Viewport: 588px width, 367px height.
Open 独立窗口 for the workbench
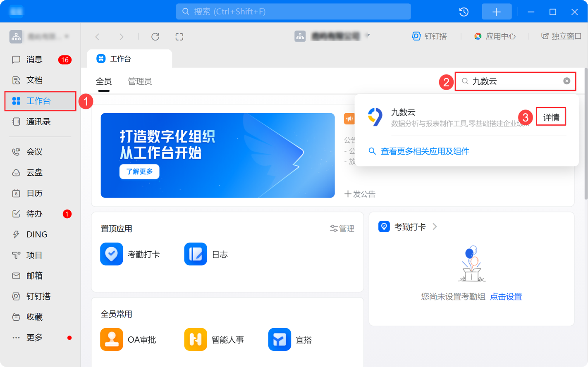point(561,36)
